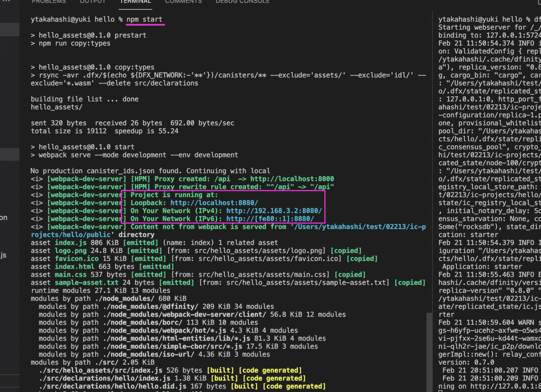The height and width of the screenshot is (392, 541).
Task: Click 'total size is 19112 speedup is 55.24'
Action: (x=105, y=131)
